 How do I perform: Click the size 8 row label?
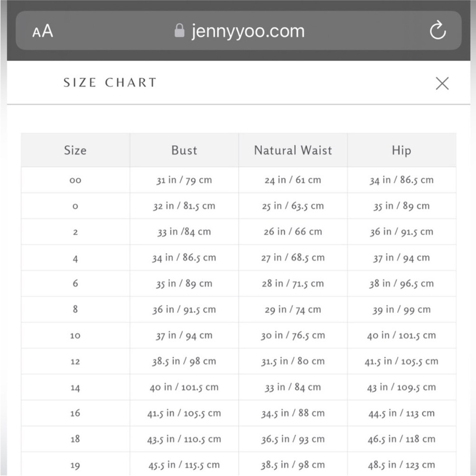(75, 309)
